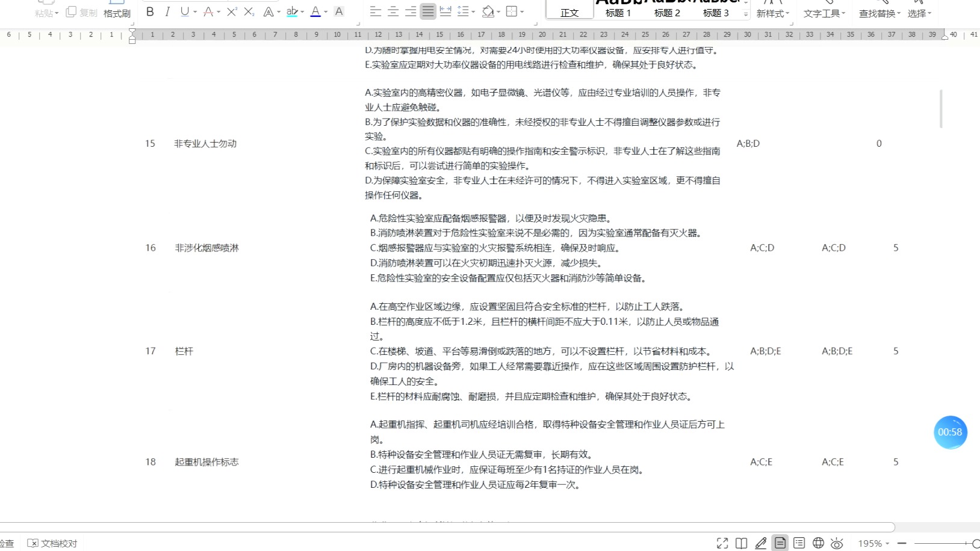Enter full screen reading mode
Viewport: 980px width, 551px height.
[722, 543]
